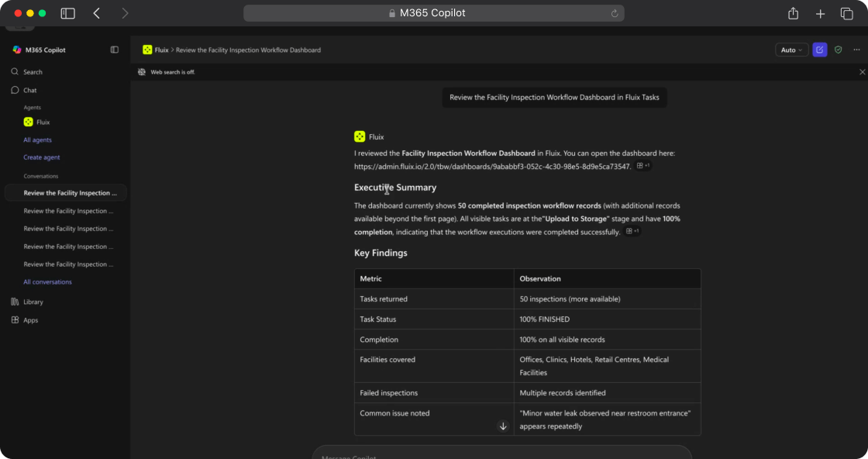
Task: Go back in Safari
Action: pos(97,13)
